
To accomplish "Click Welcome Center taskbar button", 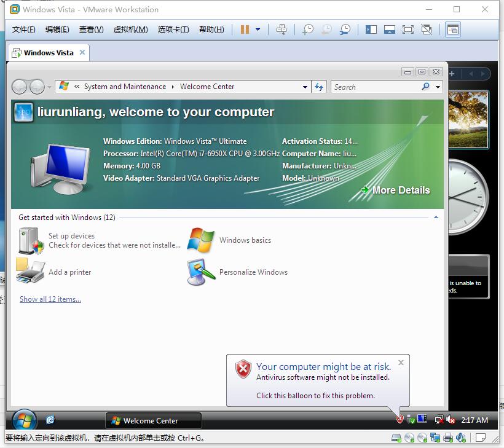I will (x=154, y=421).
